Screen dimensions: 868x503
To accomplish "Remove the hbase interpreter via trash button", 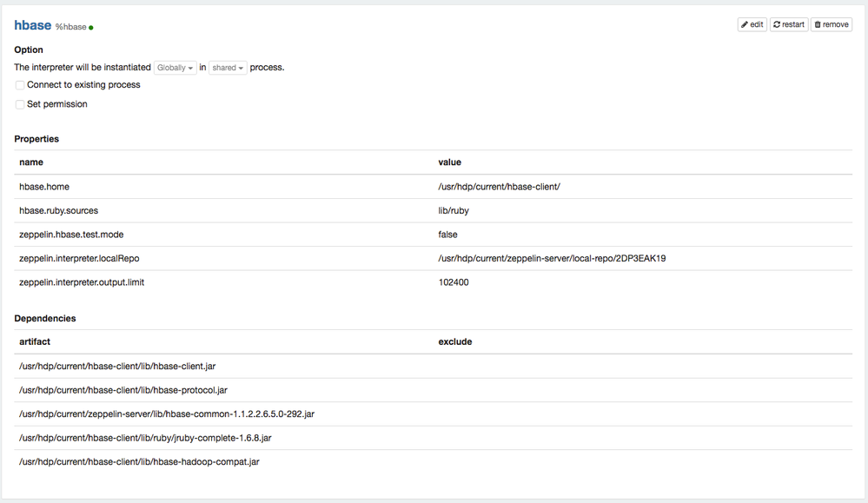I will click(x=832, y=24).
